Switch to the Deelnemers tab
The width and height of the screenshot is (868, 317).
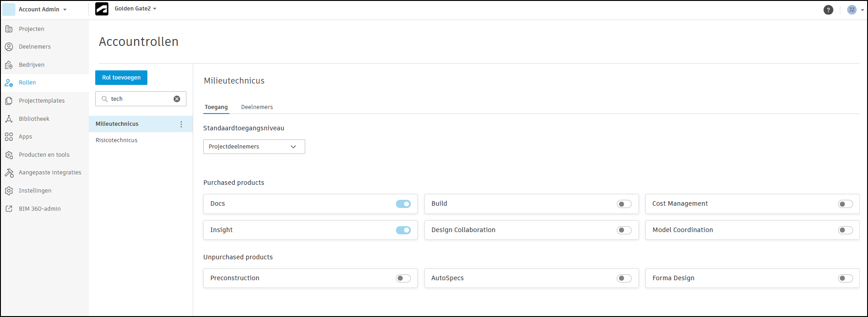257,107
